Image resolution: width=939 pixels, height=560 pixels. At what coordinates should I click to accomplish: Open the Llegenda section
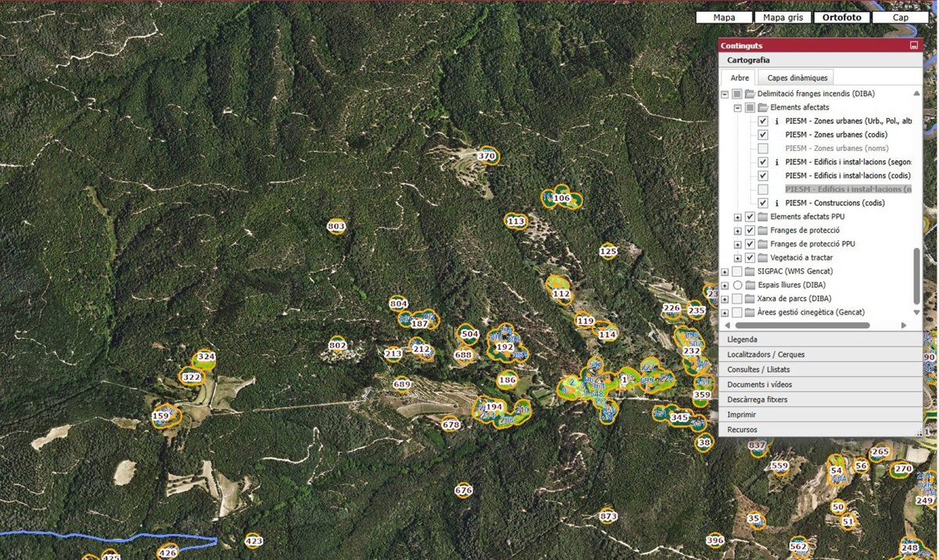820,339
